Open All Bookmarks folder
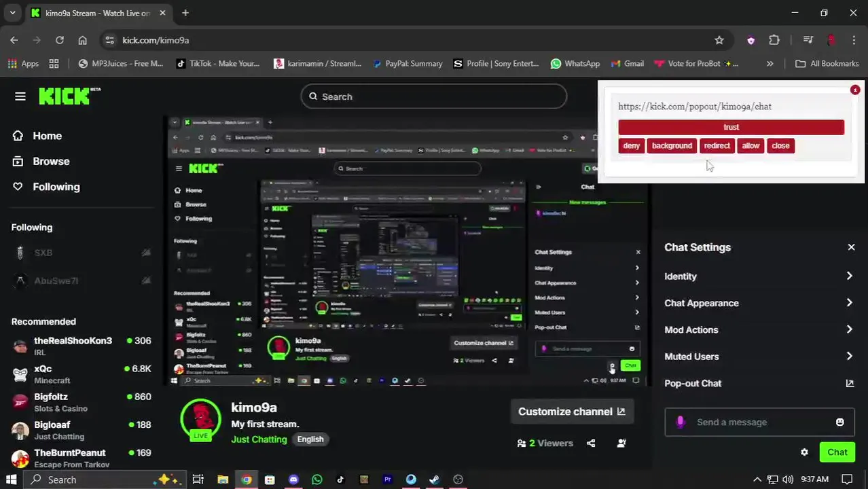This screenshot has height=489, width=868. click(827, 63)
